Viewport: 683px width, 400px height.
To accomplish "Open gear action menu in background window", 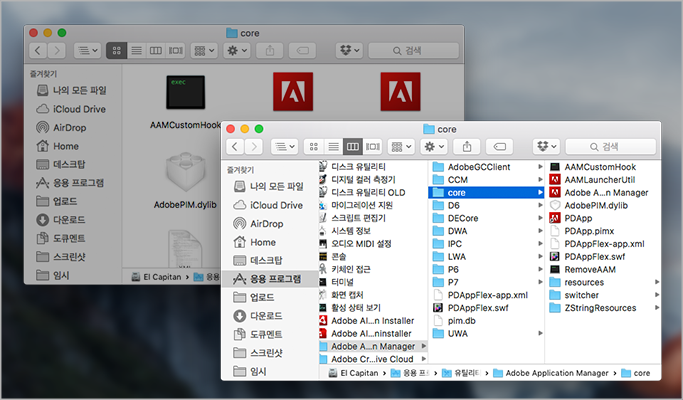I will [237, 51].
